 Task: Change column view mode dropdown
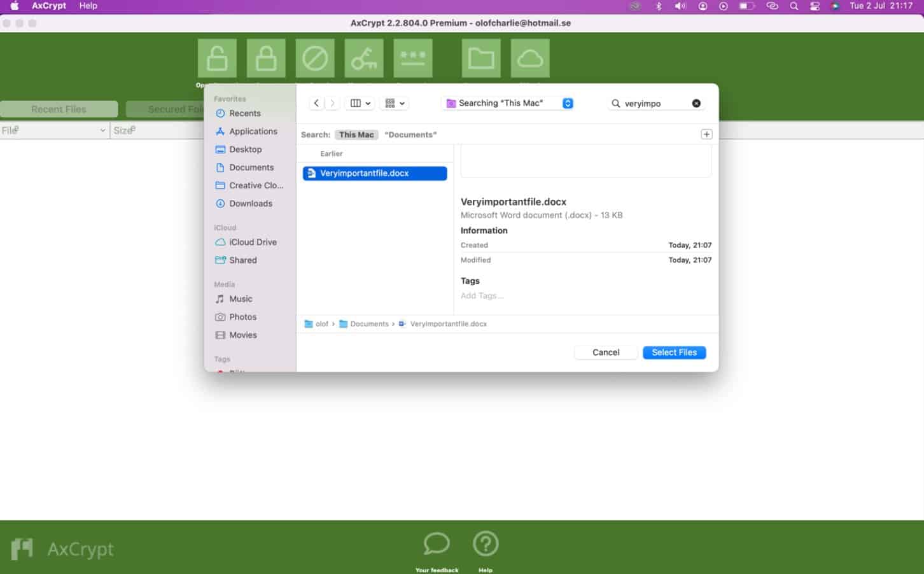360,103
